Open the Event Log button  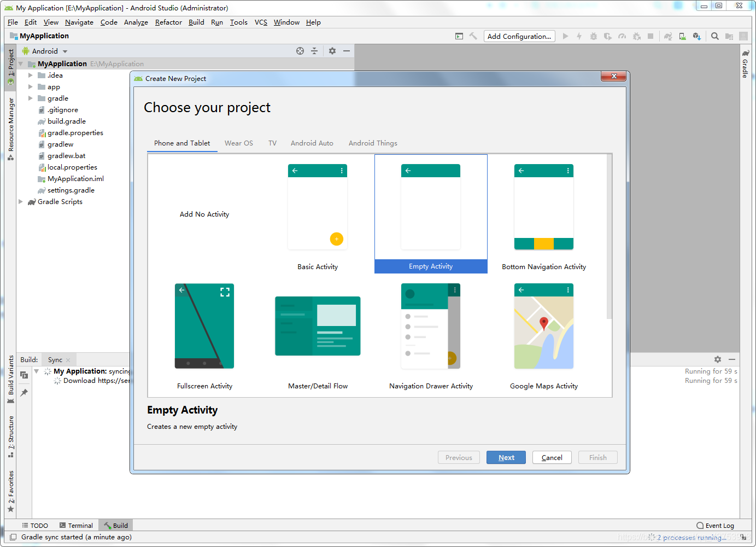715,526
